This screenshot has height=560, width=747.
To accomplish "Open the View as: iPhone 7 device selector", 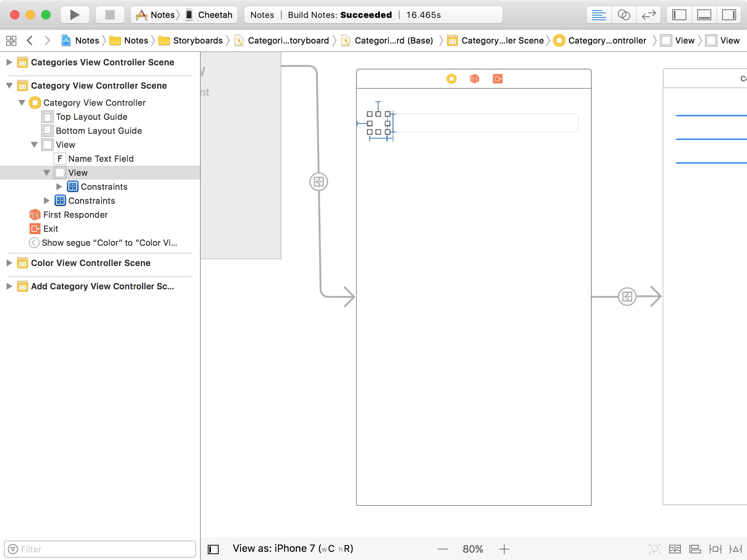I will 293,548.
